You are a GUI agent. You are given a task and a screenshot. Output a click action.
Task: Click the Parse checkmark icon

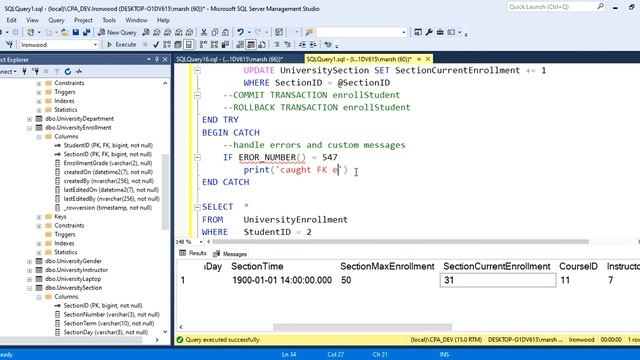tap(156, 44)
